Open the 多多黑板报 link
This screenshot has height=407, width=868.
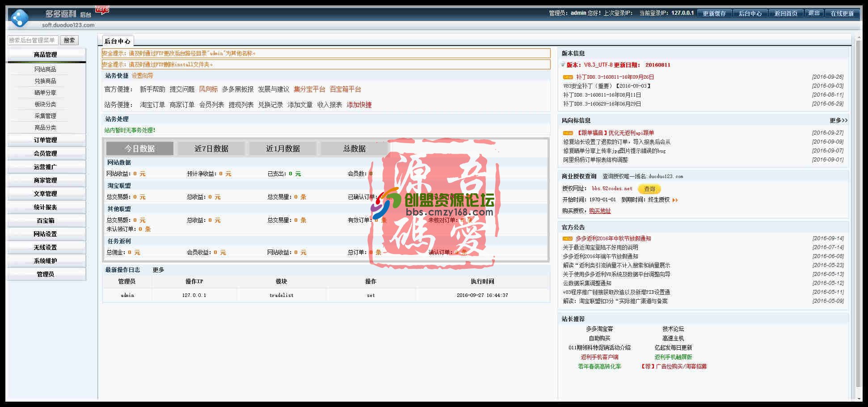(x=238, y=89)
